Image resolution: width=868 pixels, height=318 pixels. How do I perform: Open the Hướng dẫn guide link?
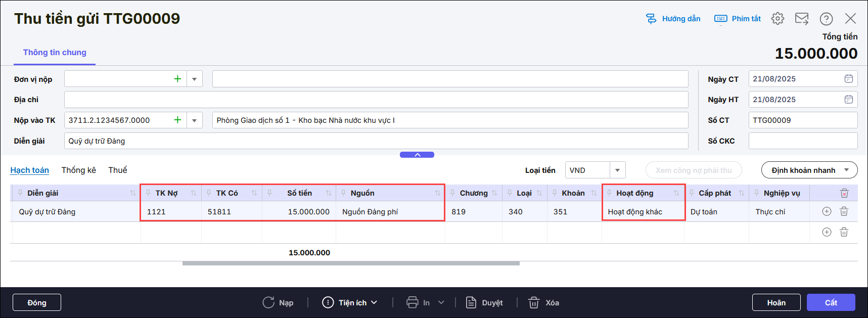(x=673, y=19)
